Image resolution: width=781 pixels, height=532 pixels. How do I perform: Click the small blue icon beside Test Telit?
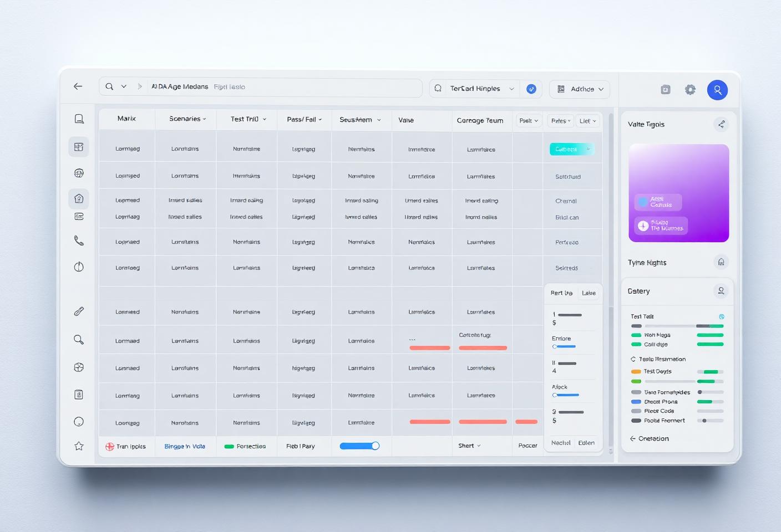coord(722,316)
